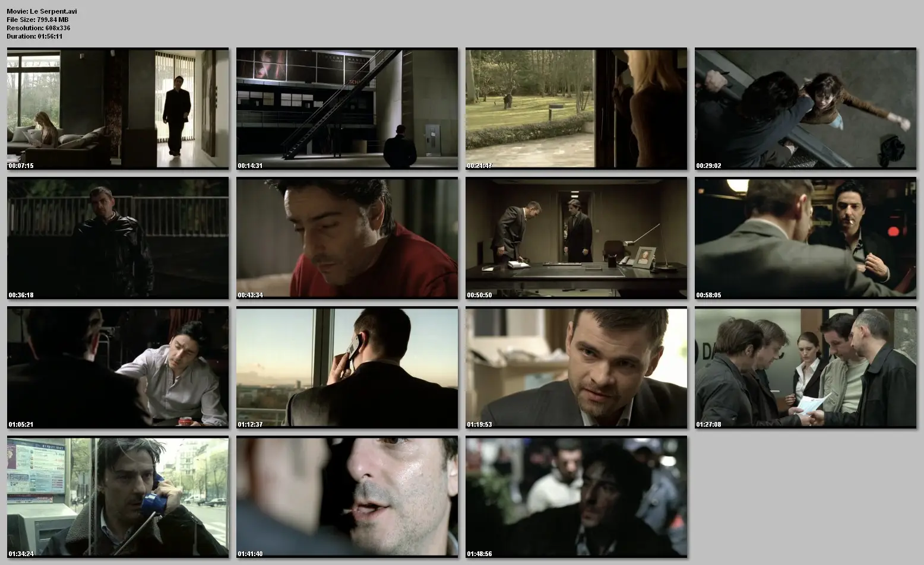Select the 01:05:21 table conversation frame
Image resolution: width=924 pixels, height=565 pixels.
pyautogui.click(x=118, y=367)
